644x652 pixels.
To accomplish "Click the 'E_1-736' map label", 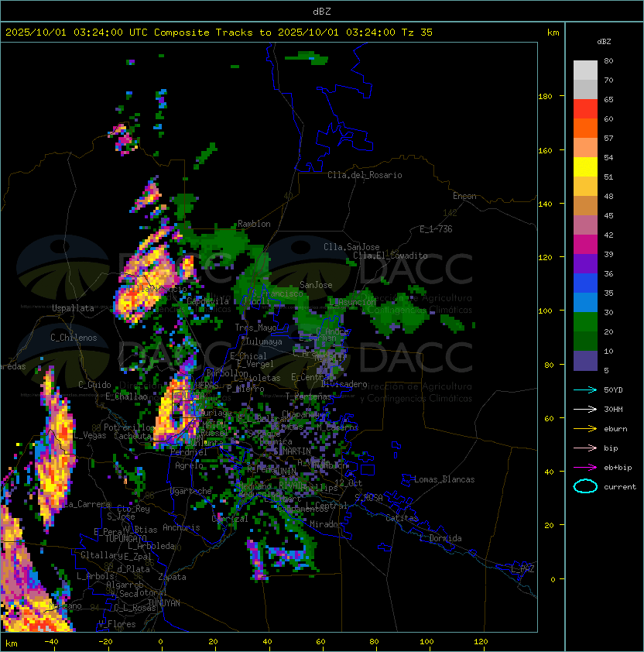I will coord(436,229).
